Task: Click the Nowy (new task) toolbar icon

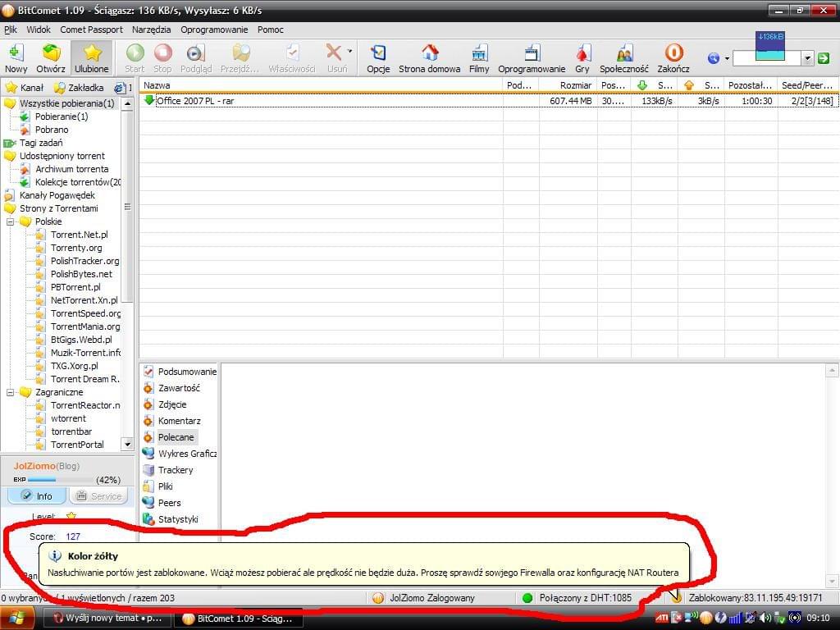Action: [16, 58]
